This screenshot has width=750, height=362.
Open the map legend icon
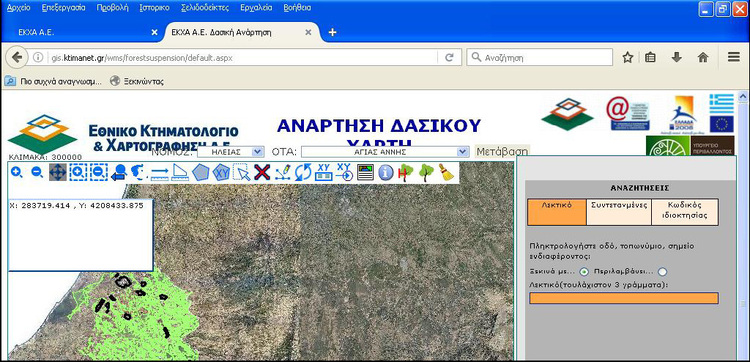point(365,172)
